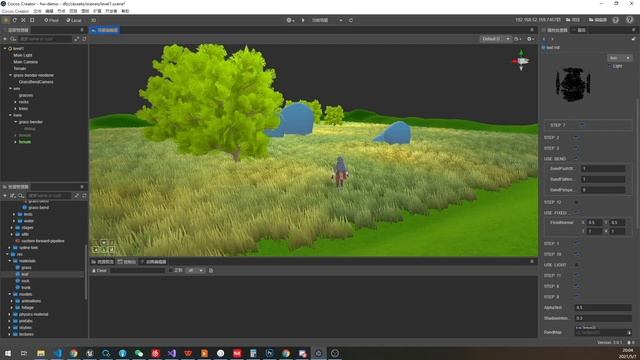Select the Terrain node
The height and width of the screenshot is (360, 640).
coord(20,69)
